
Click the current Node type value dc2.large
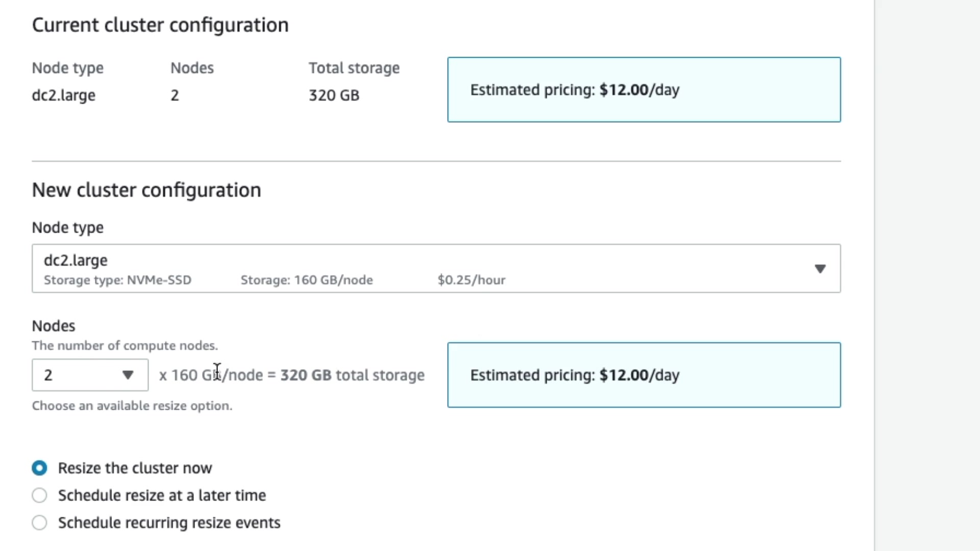click(x=63, y=95)
